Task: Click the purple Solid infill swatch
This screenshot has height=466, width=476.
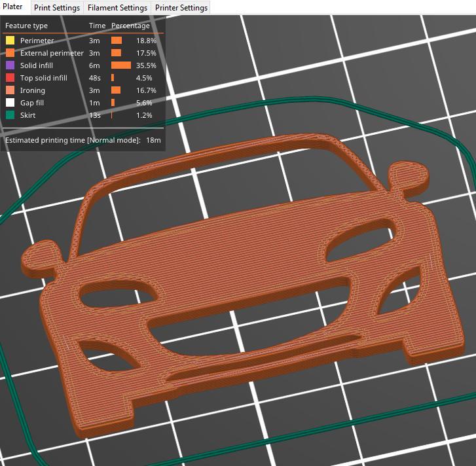Action: (10, 65)
